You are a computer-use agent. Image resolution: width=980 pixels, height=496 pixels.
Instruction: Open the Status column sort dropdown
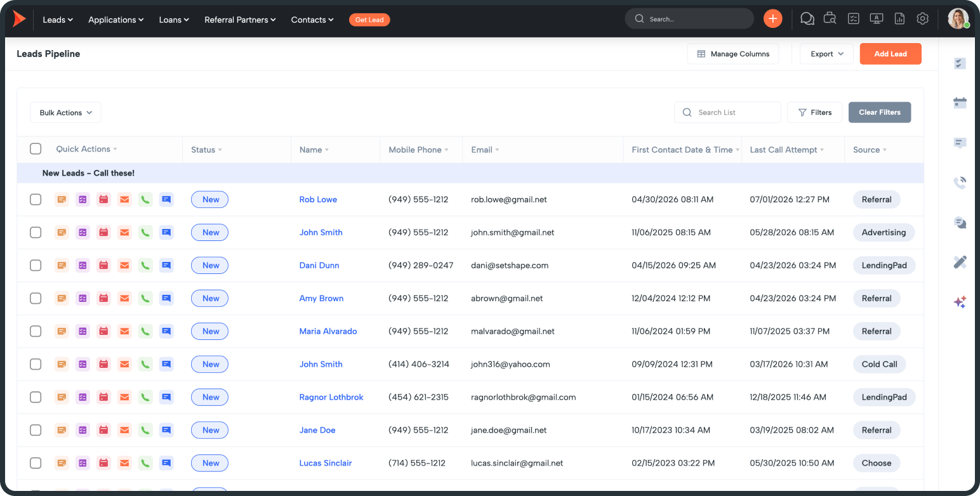[220, 150]
